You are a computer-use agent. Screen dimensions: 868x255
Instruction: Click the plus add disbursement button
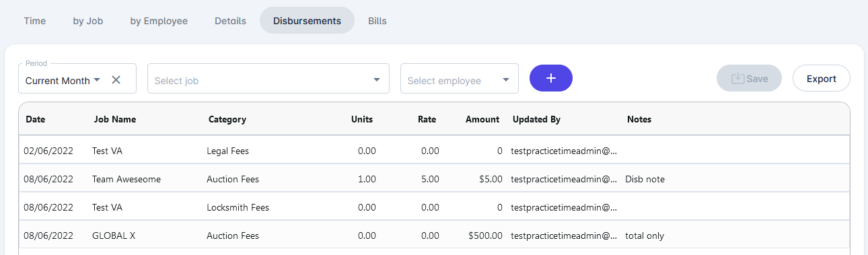tap(550, 78)
